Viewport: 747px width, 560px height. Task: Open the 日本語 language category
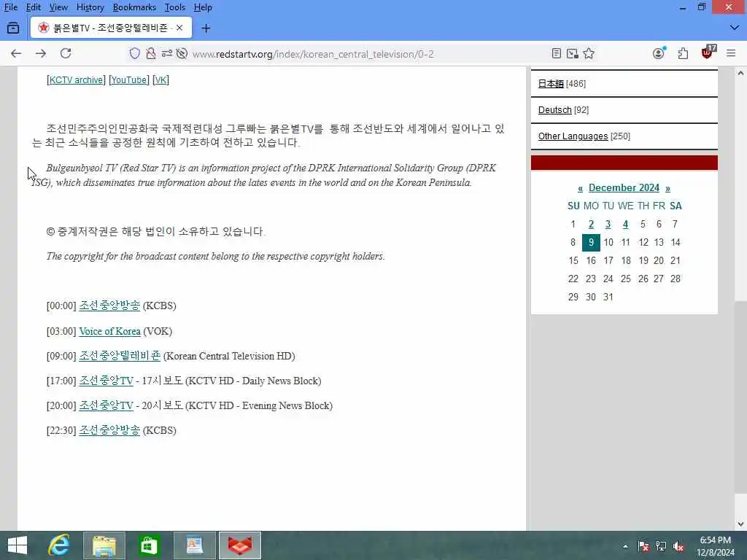[x=551, y=84]
